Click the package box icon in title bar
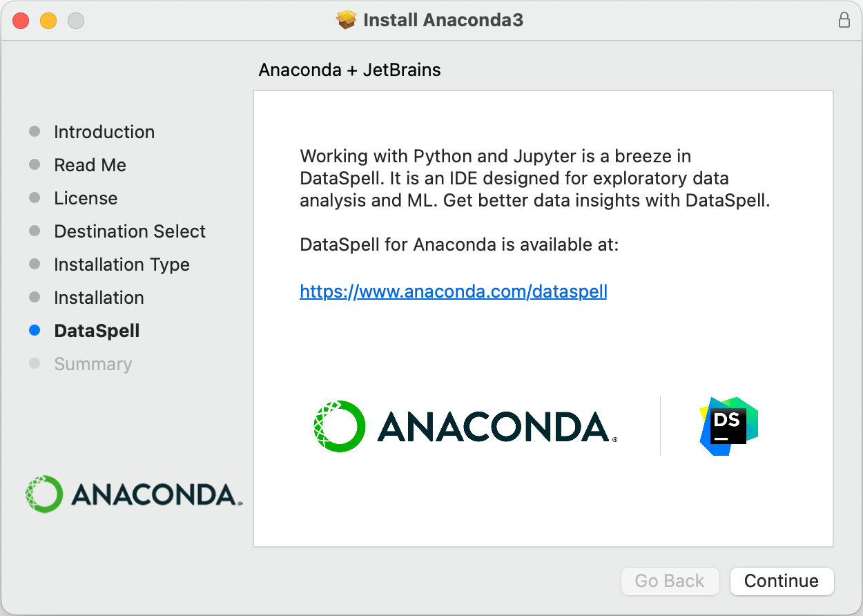The width and height of the screenshot is (863, 616). click(346, 20)
